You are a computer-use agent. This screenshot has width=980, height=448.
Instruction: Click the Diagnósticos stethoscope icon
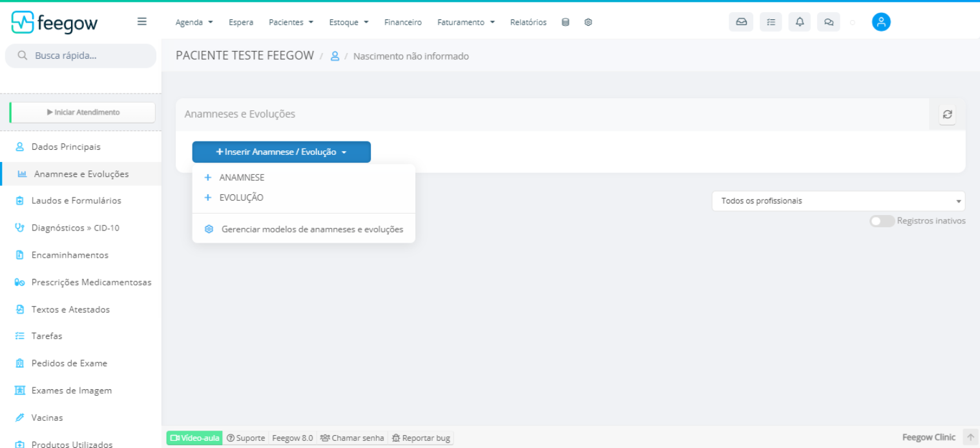[19, 228]
